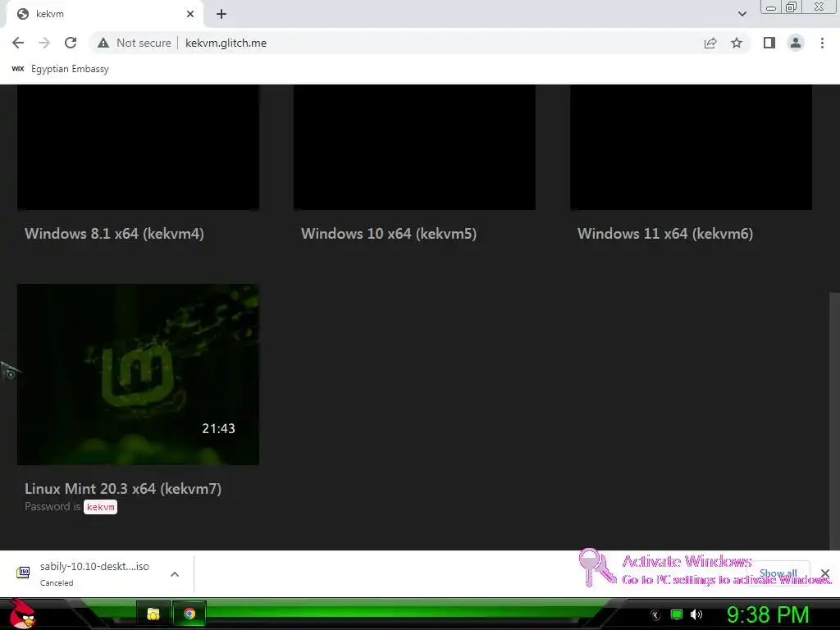The width and height of the screenshot is (840, 630).
Task: Click the Wix favicon on the bookmarks bar
Action: click(18, 69)
